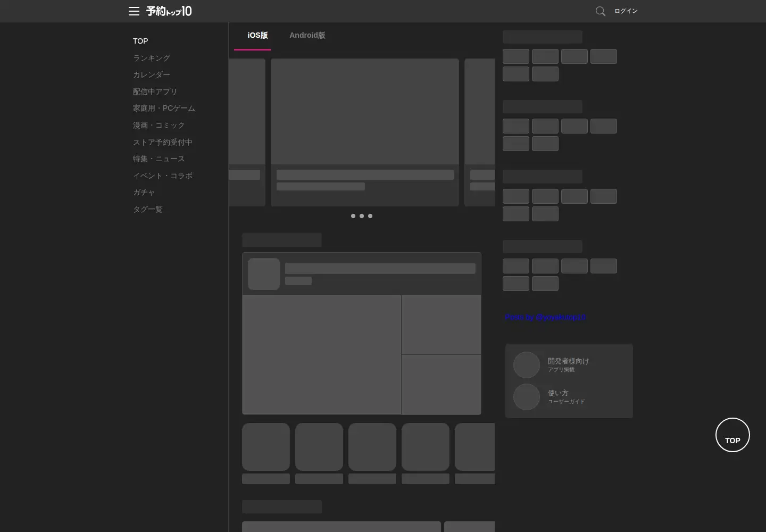Click the ログイン login link
Viewport: 766px width, 532px height.
(x=626, y=11)
